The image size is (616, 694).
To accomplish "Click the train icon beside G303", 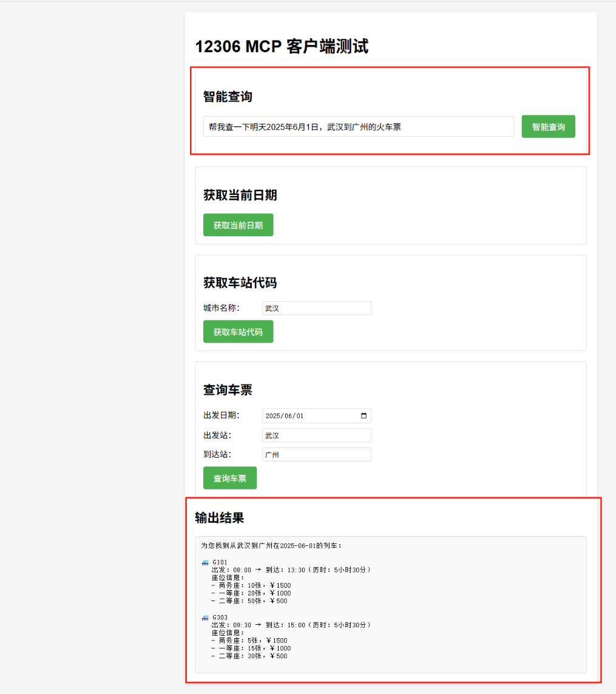I will click(205, 617).
